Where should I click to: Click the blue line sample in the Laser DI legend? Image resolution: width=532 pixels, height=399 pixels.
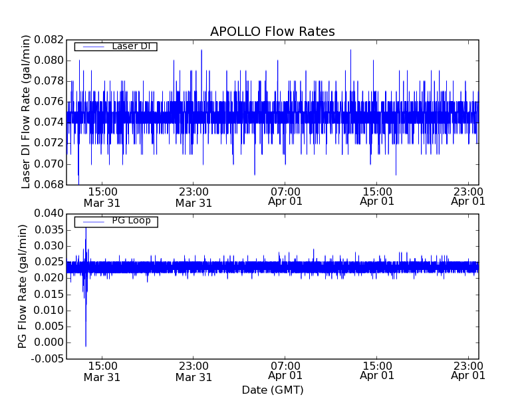[x=93, y=47]
